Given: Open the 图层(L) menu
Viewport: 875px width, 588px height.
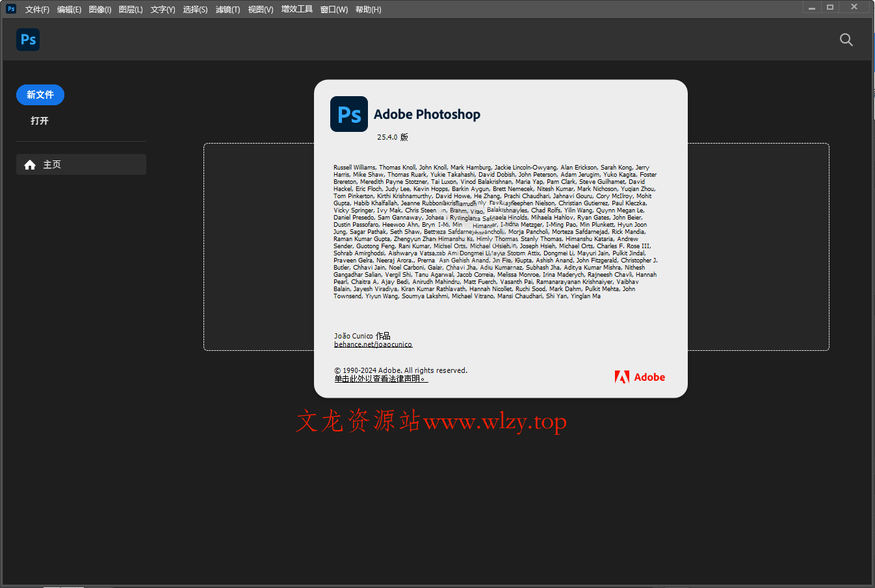Looking at the screenshot, I should tap(130, 9).
